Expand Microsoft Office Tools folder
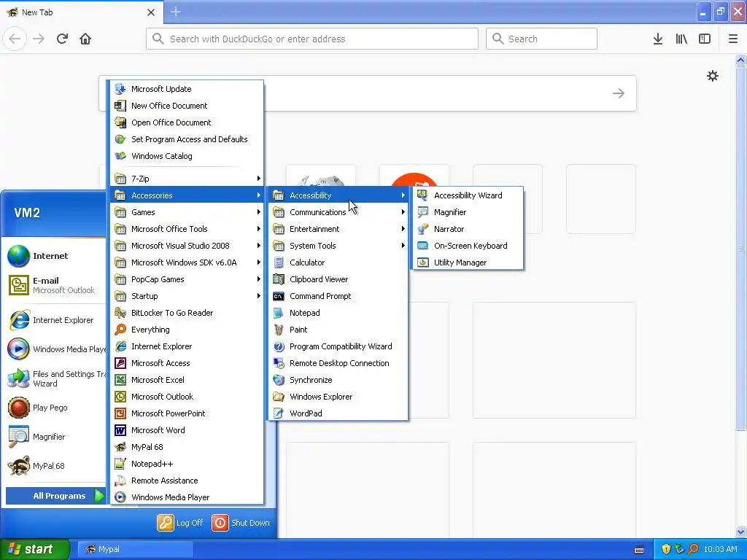Image resolution: width=747 pixels, height=560 pixels. click(187, 229)
